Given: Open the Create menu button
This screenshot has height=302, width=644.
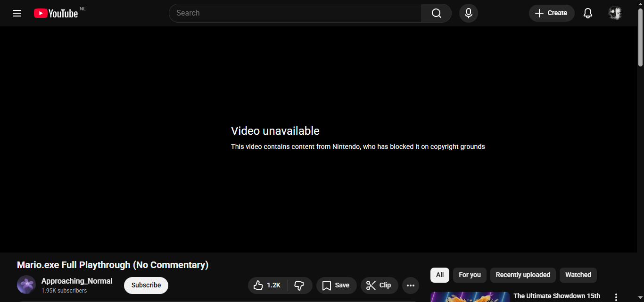Looking at the screenshot, I should tap(551, 13).
